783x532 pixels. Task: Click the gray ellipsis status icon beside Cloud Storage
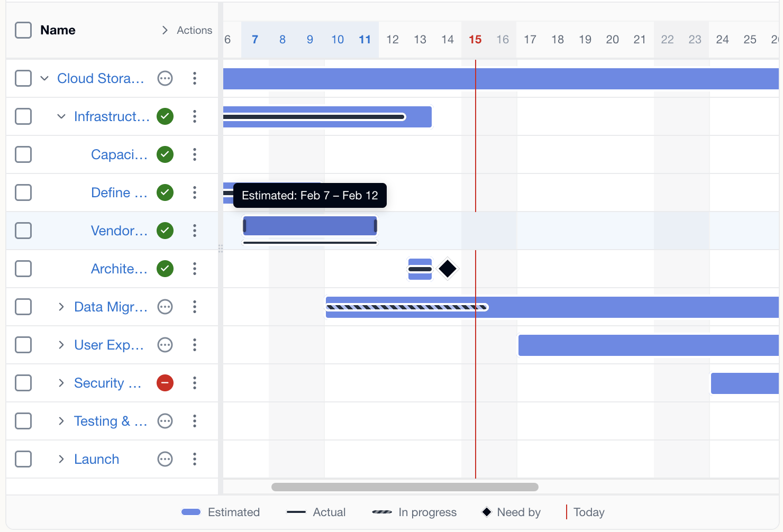[x=165, y=78]
